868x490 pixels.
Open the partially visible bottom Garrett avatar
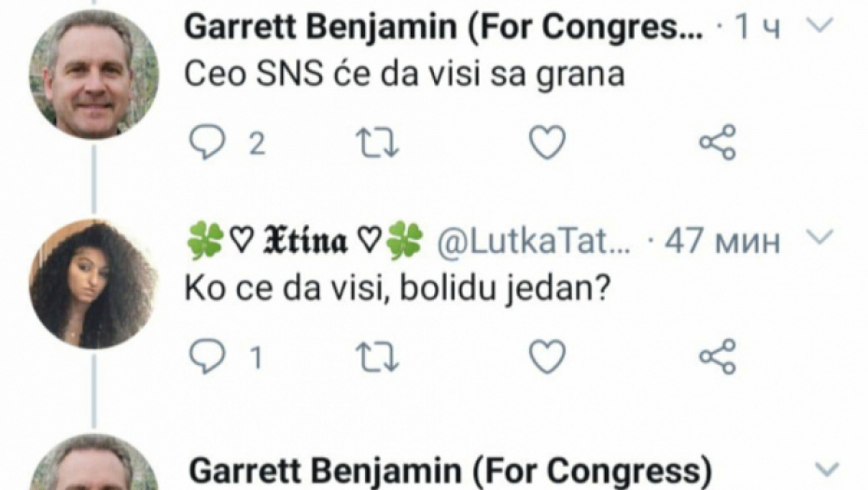tap(93, 467)
